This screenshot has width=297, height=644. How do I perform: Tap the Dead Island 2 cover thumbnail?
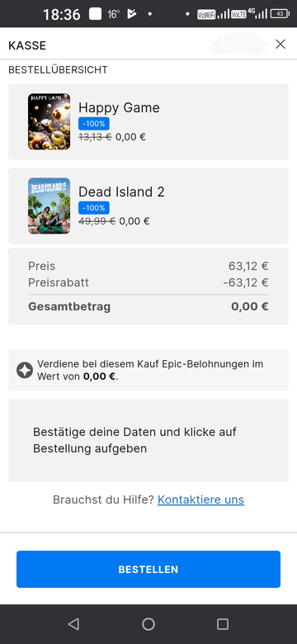click(49, 206)
